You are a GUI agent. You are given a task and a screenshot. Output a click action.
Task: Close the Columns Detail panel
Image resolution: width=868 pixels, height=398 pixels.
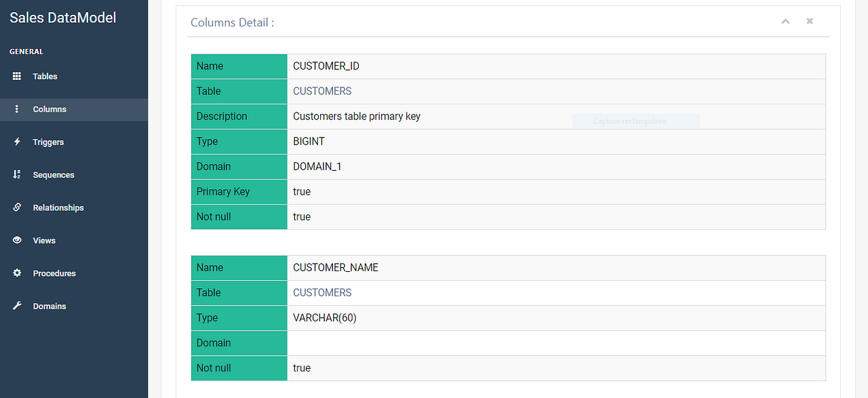[x=809, y=21]
